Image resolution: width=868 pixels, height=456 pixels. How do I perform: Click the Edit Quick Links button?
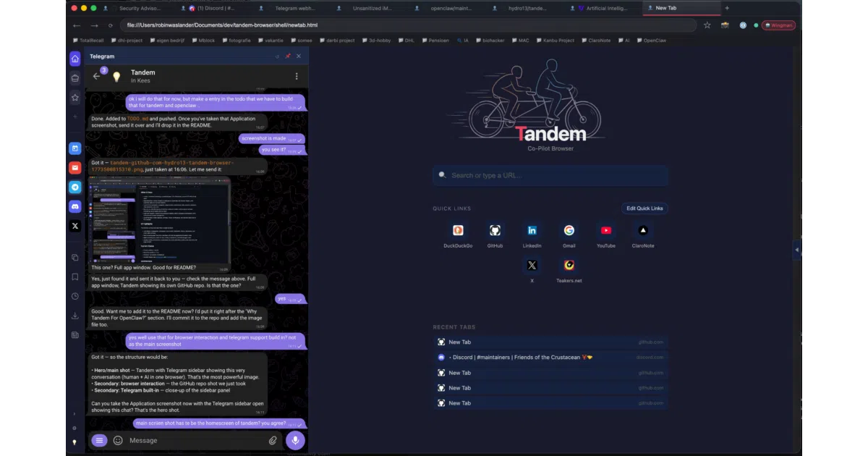[644, 208]
